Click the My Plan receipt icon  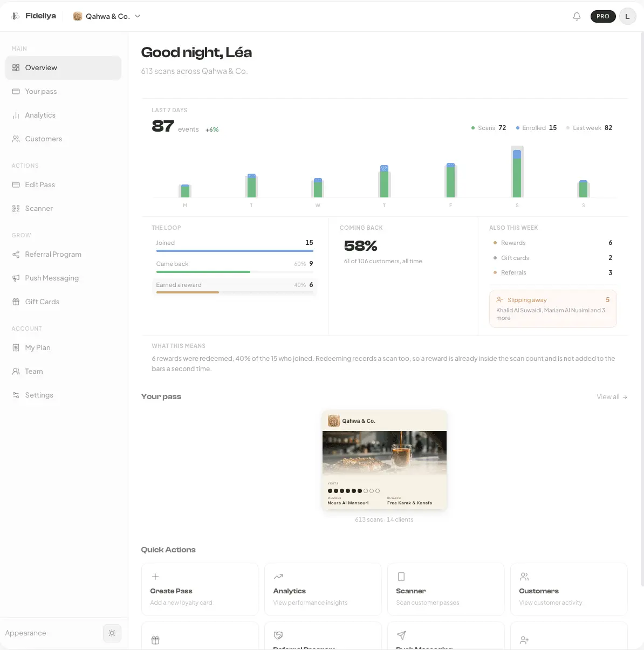[16, 347]
